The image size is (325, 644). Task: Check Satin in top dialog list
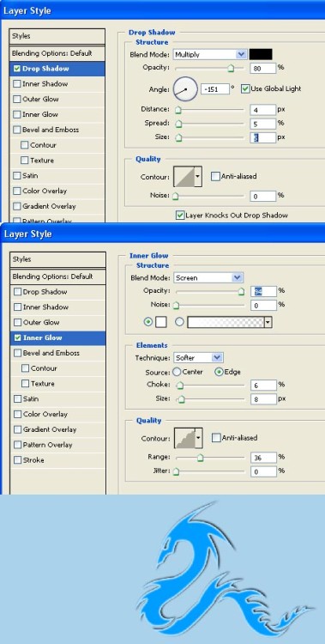pyautogui.click(x=17, y=176)
